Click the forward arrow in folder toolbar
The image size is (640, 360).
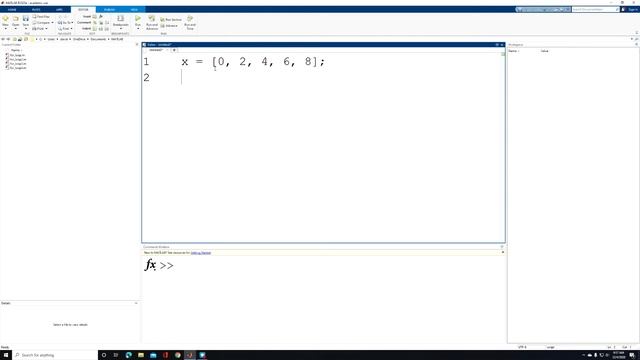click(8, 39)
